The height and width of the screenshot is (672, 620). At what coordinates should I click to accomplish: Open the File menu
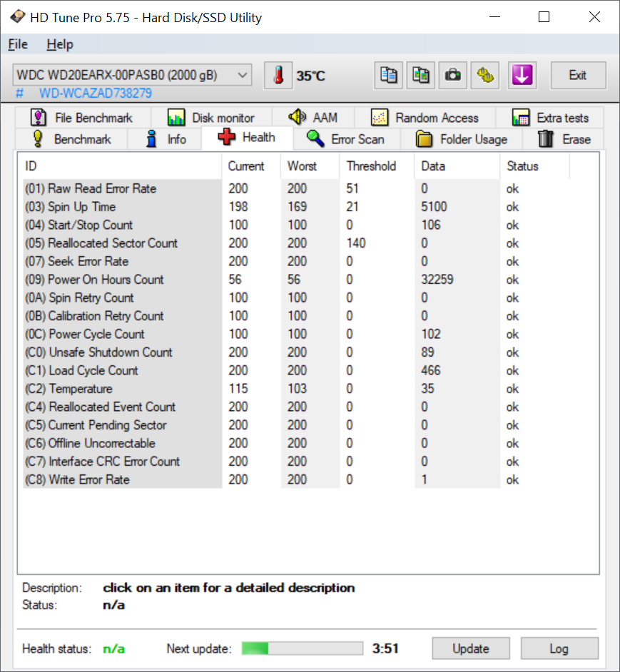click(18, 44)
